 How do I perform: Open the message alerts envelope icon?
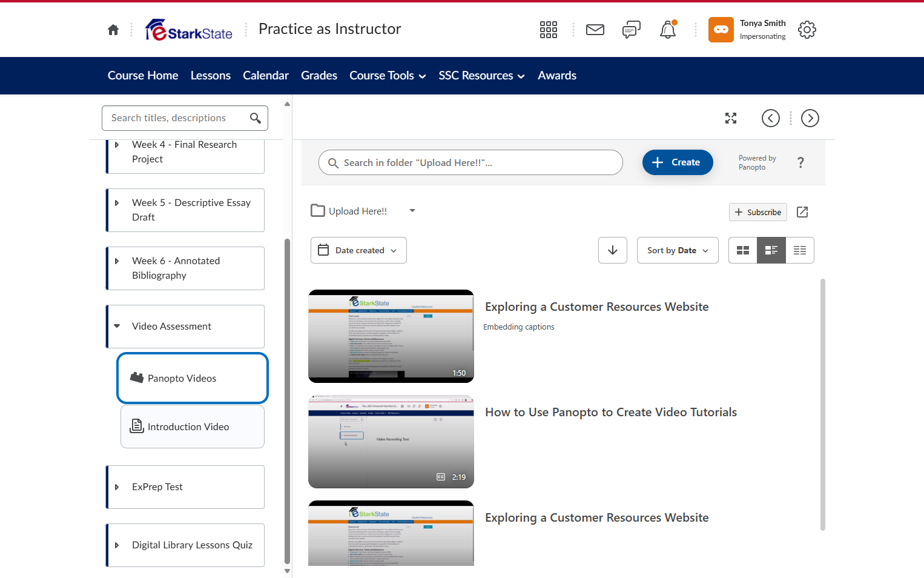(x=595, y=30)
